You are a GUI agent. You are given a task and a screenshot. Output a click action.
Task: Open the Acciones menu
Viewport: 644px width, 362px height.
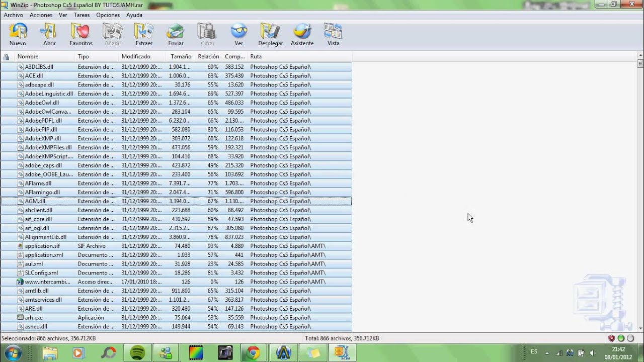(x=41, y=15)
